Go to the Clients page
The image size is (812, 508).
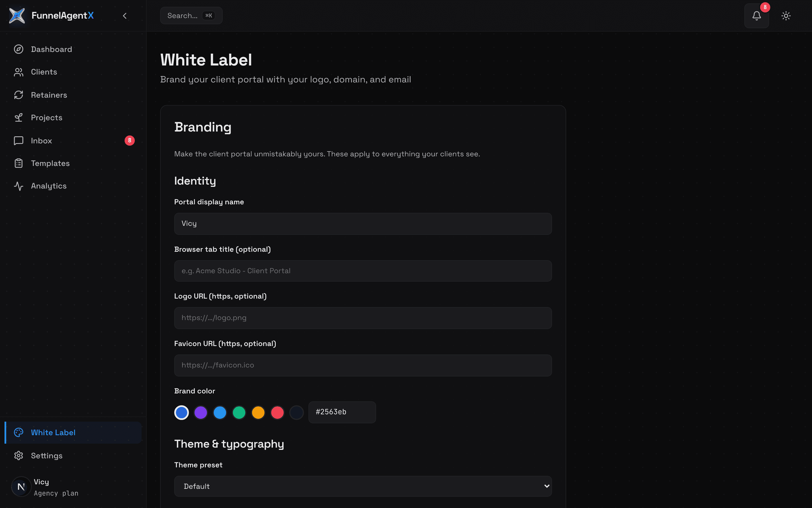73,72
